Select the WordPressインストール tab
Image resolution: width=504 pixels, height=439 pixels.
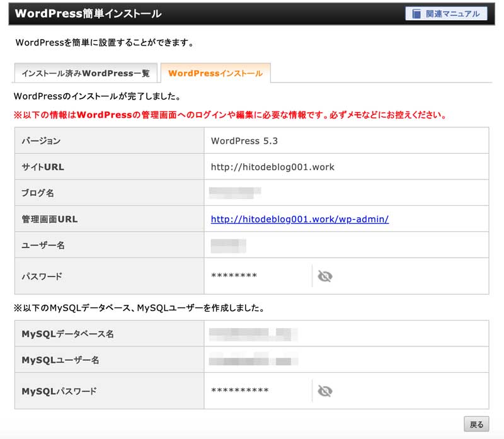pyautogui.click(x=215, y=73)
